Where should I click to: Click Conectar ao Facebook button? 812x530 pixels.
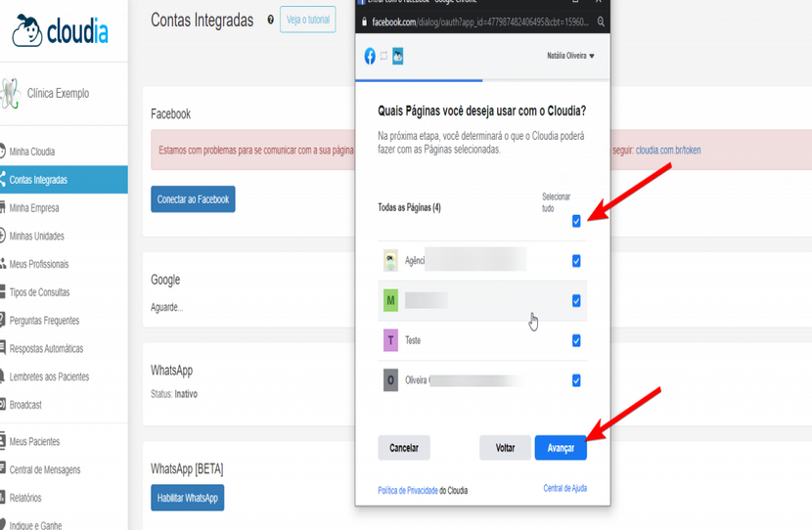pyautogui.click(x=193, y=199)
